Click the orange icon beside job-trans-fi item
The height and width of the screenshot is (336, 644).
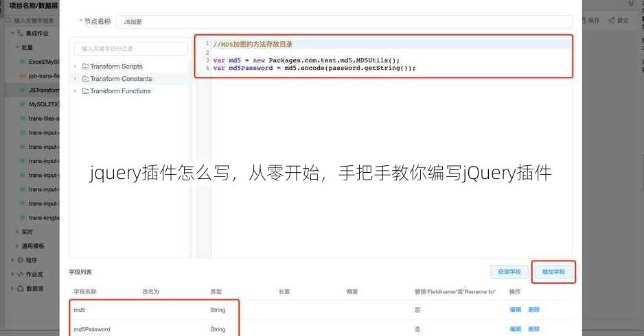[23, 76]
